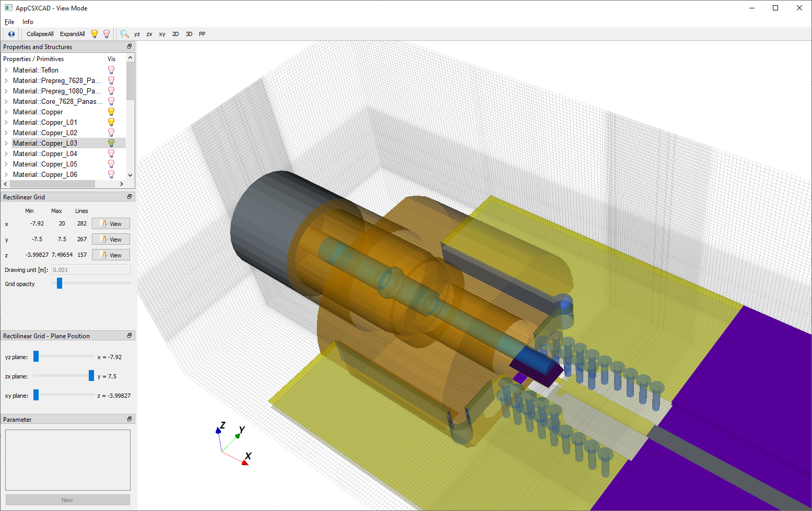
Task: Show the Material::Copper_L04 layer bulb
Action: point(111,153)
